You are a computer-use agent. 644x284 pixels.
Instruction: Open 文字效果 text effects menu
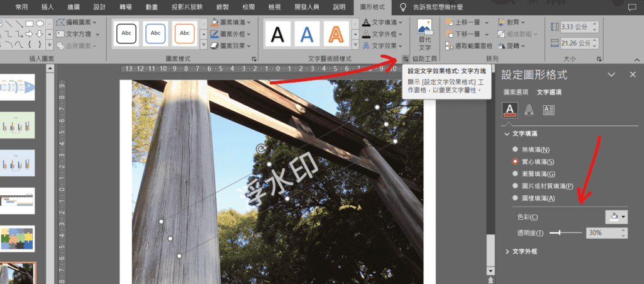click(382, 45)
